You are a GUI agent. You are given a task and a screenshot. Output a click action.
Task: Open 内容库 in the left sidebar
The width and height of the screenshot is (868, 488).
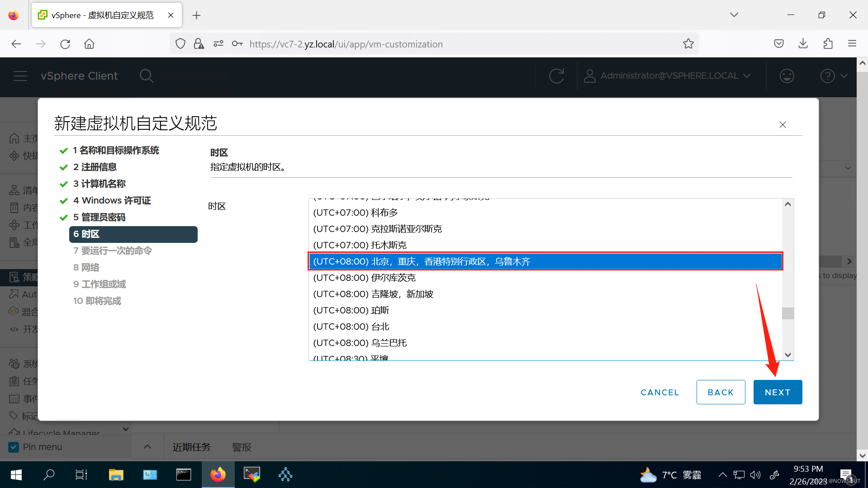14,207
